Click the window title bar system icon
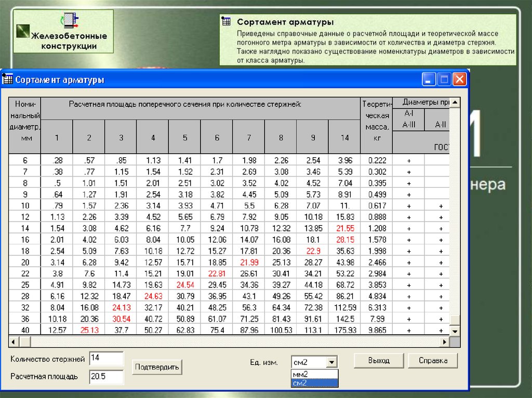Viewport: 532px width, 398px height. (8, 79)
